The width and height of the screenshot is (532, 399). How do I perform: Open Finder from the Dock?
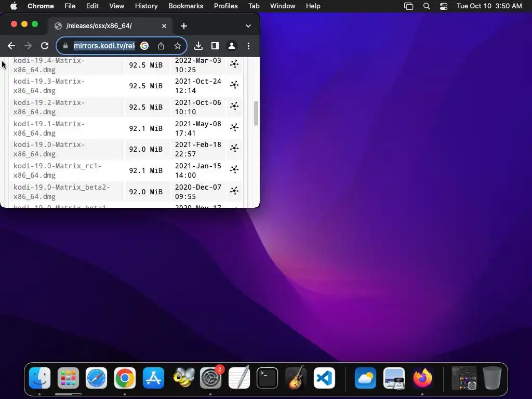pos(39,378)
